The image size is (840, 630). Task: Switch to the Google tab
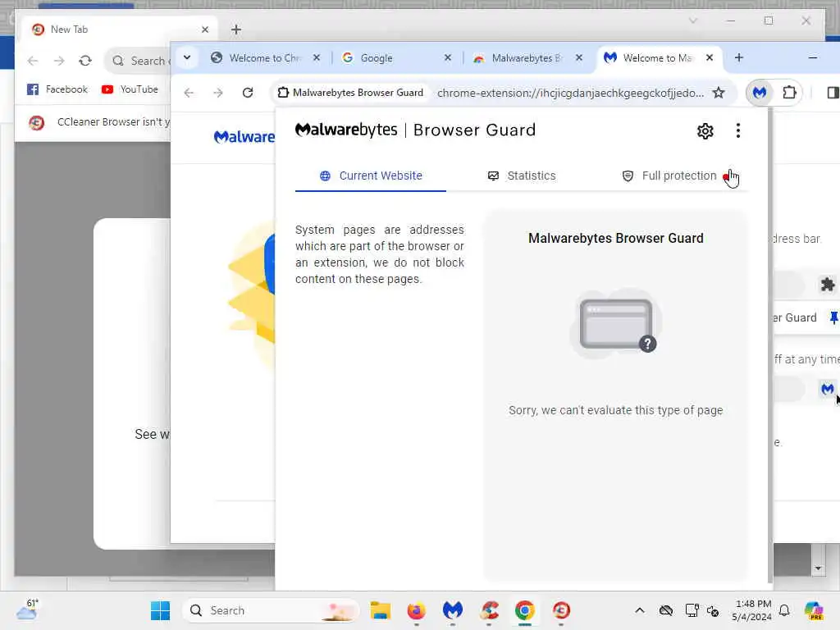click(x=396, y=58)
